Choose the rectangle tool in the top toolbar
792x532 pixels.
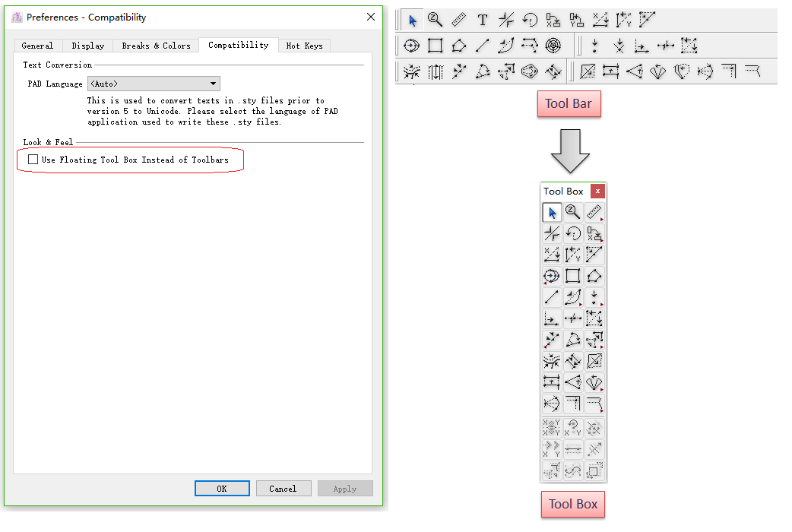pos(435,46)
